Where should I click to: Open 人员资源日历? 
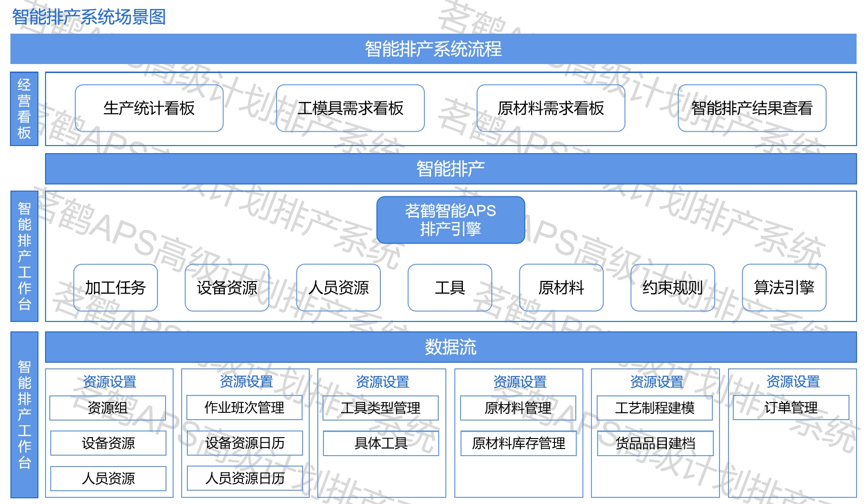tap(245, 478)
